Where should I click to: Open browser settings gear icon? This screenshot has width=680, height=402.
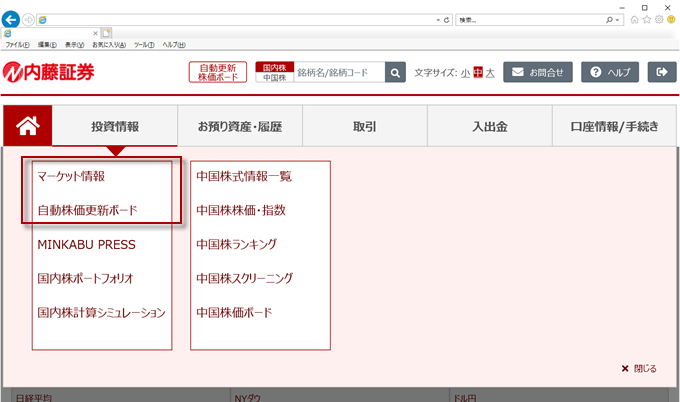point(660,20)
